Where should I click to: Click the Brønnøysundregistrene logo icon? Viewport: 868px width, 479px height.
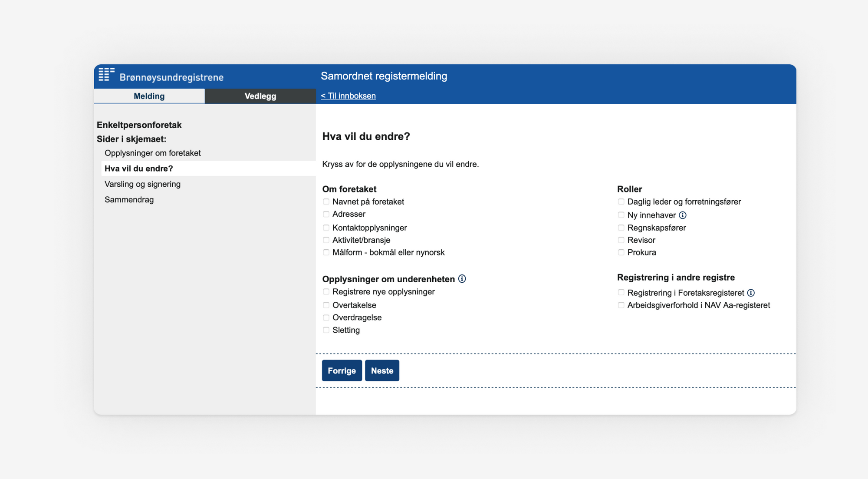pyautogui.click(x=106, y=75)
